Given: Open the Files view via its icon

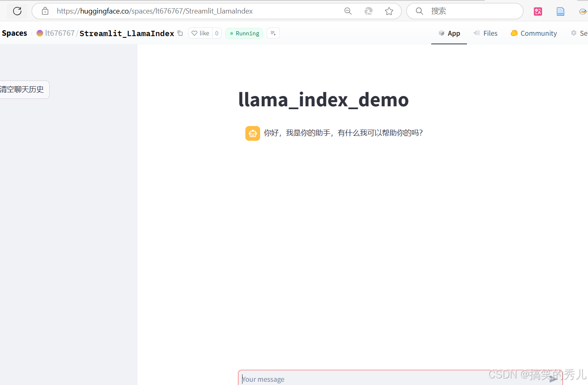Looking at the screenshot, I should point(476,33).
